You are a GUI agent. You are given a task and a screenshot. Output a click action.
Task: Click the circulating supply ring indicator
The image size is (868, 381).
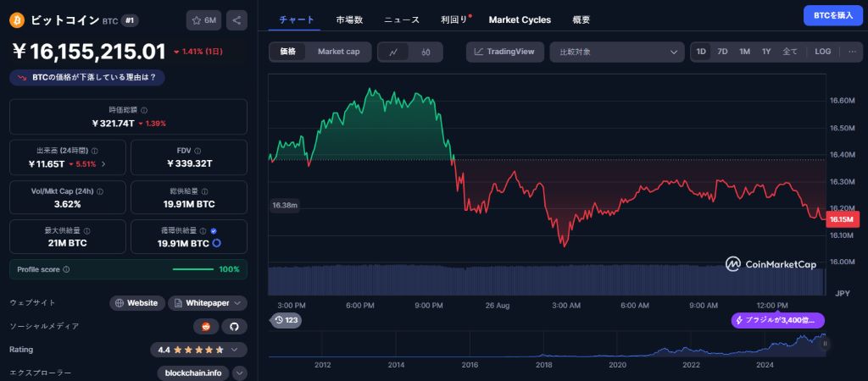tap(217, 243)
